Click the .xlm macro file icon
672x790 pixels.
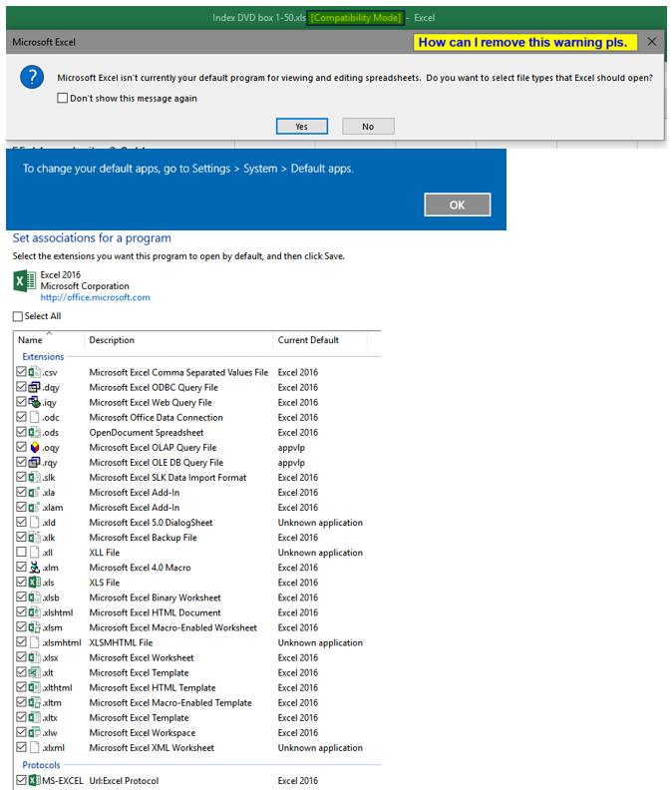(x=34, y=568)
